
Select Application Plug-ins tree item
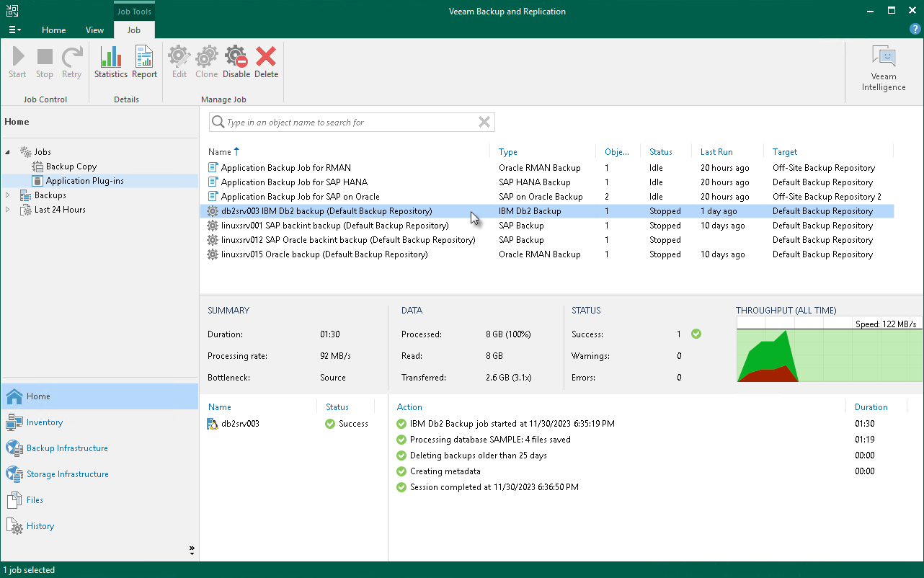85,181
